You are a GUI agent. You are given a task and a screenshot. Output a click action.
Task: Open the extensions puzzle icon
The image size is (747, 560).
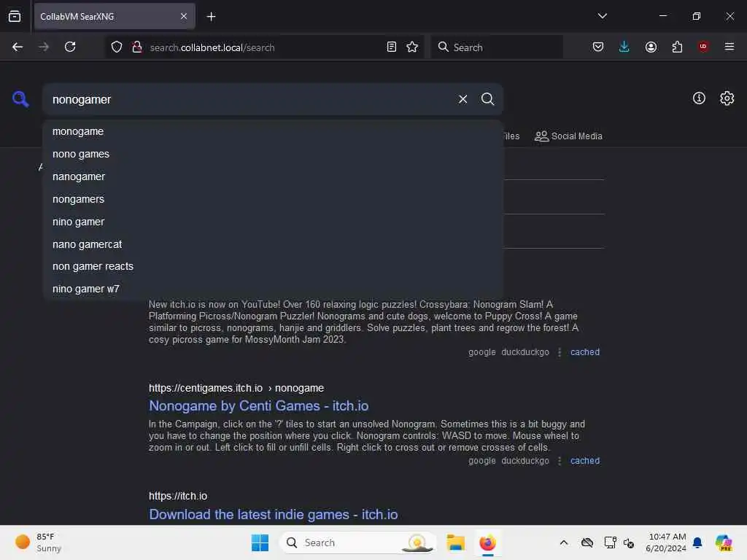[677, 47]
